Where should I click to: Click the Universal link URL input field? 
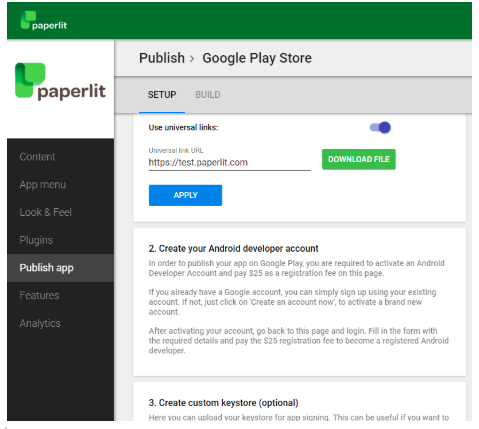pos(229,163)
